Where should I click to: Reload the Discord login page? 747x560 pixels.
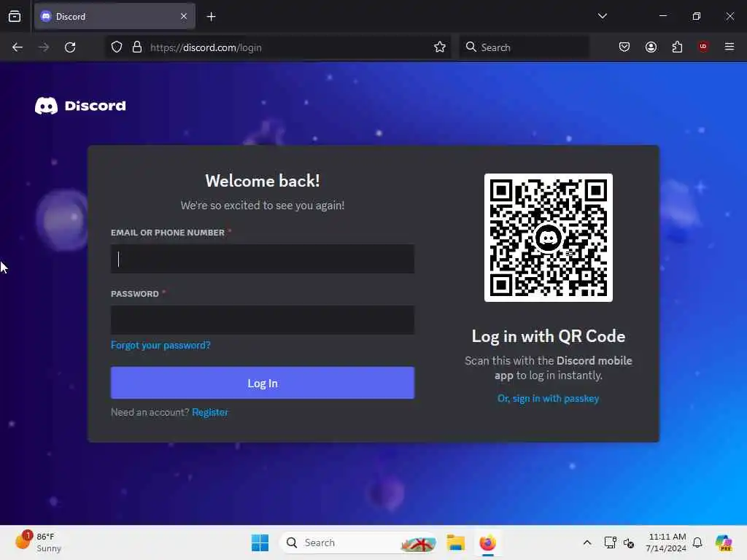coord(70,47)
